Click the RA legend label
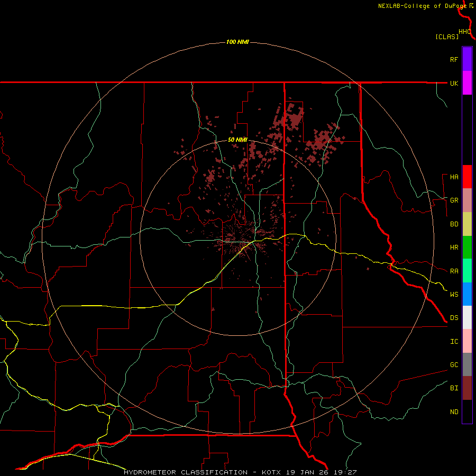The height and width of the screenshot is (476, 476). (454, 271)
